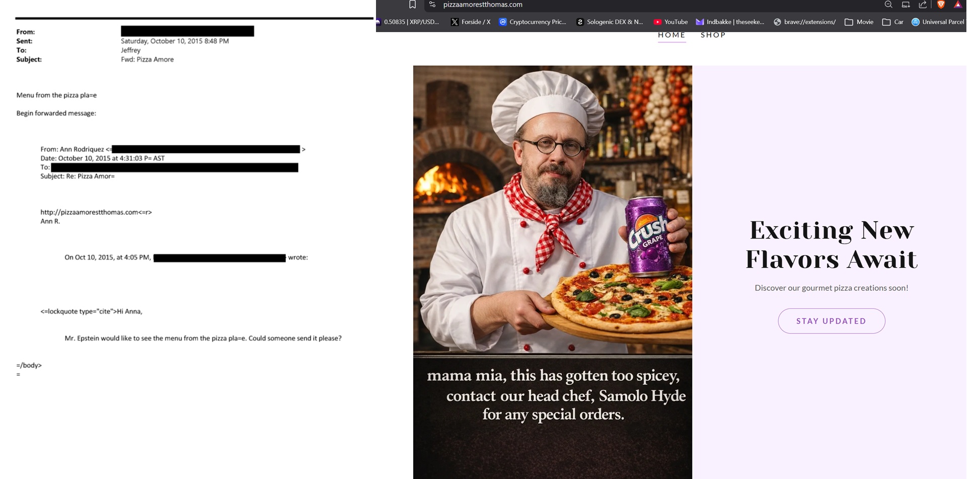Open the XRP/USD bookmark

point(408,22)
